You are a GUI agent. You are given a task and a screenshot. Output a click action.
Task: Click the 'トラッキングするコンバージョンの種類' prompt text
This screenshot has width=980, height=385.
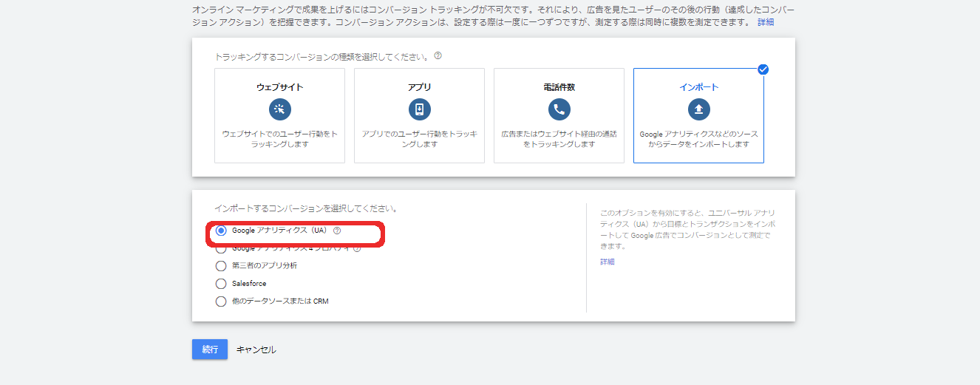(322, 56)
